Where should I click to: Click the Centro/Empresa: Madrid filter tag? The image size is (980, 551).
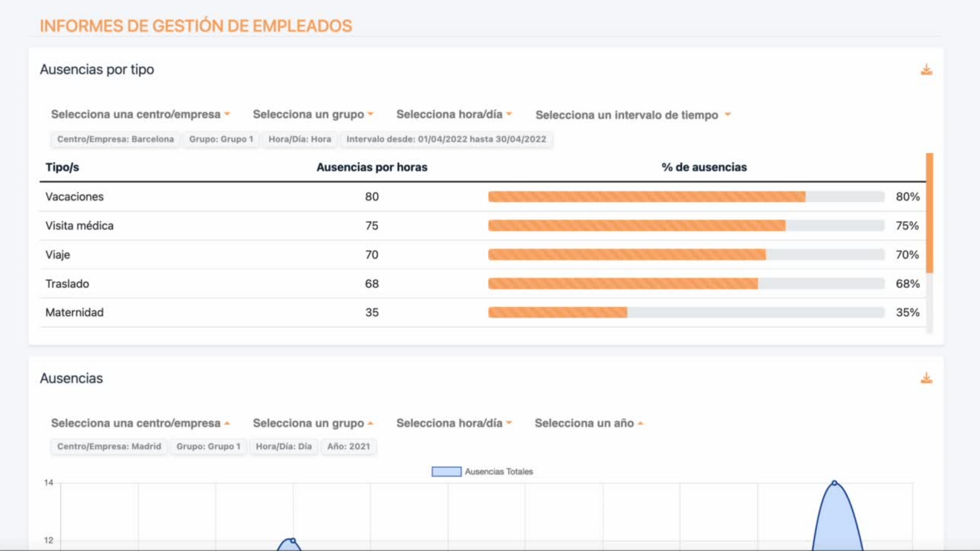coord(109,446)
